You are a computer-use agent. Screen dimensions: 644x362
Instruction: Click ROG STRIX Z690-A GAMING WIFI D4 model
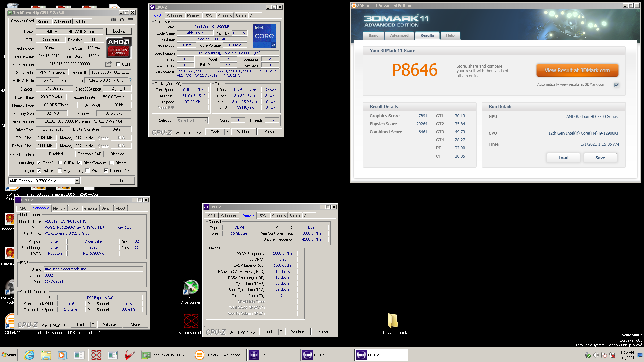[74, 227]
